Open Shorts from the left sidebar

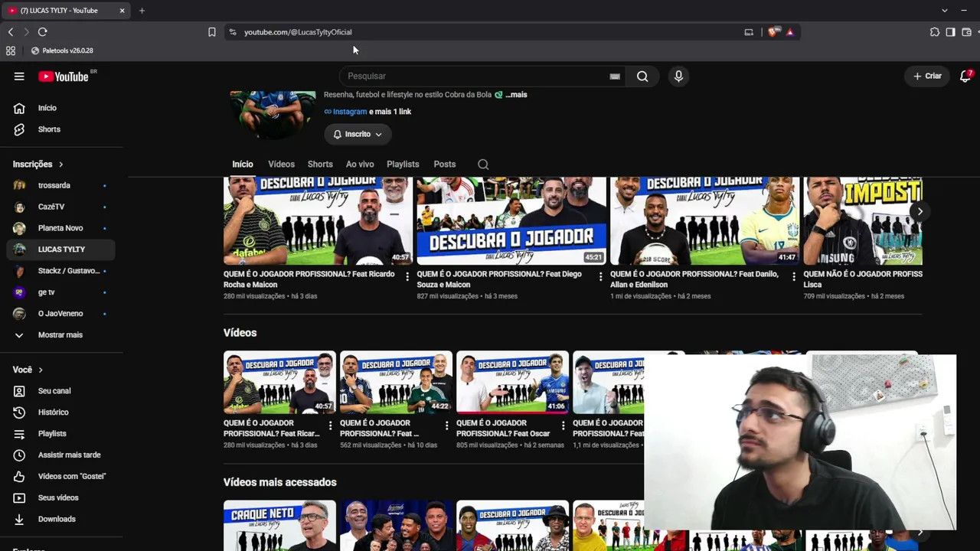[x=61, y=129]
